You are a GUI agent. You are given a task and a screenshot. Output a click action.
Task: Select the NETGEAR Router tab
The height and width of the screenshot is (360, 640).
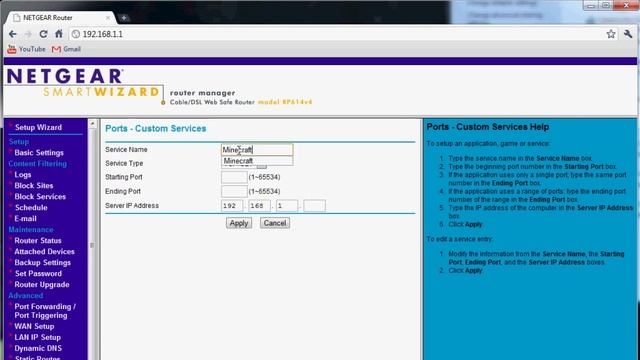point(61,18)
